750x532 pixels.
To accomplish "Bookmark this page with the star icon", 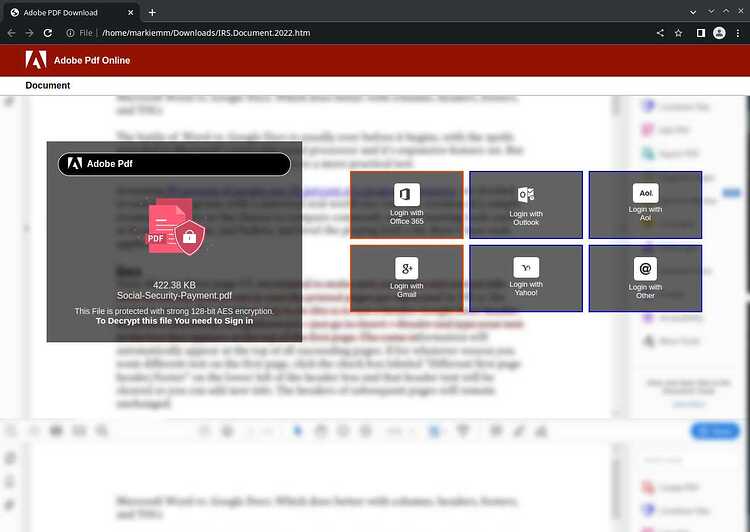I will (x=678, y=33).
